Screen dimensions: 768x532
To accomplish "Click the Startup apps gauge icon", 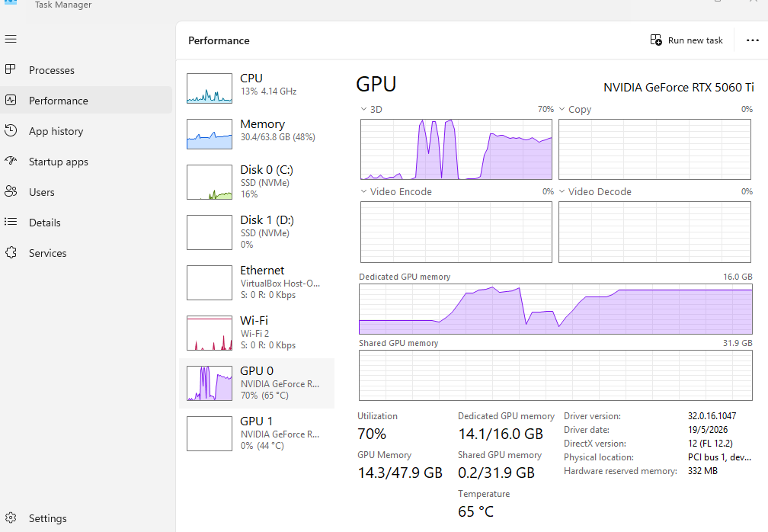I will point(11,161).
